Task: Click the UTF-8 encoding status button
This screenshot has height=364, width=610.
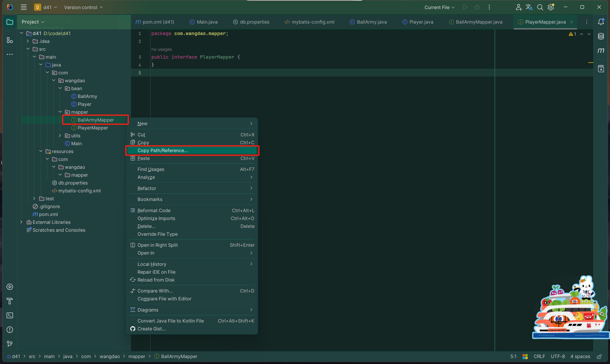Action: tap(558, 356)
